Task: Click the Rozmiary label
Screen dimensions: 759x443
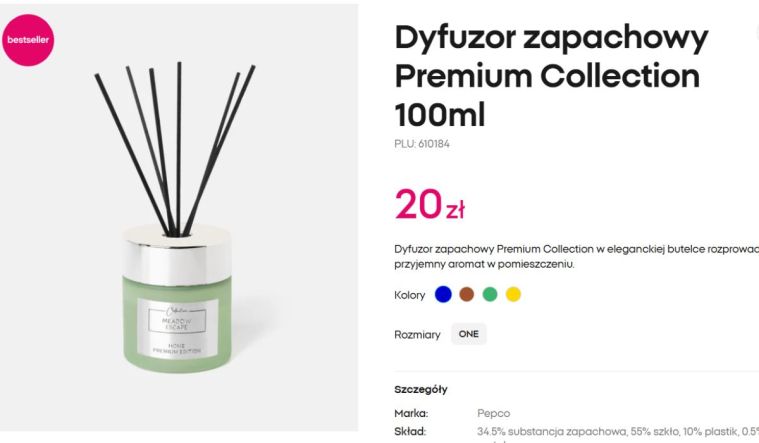Action: click(x=417, y=335)
